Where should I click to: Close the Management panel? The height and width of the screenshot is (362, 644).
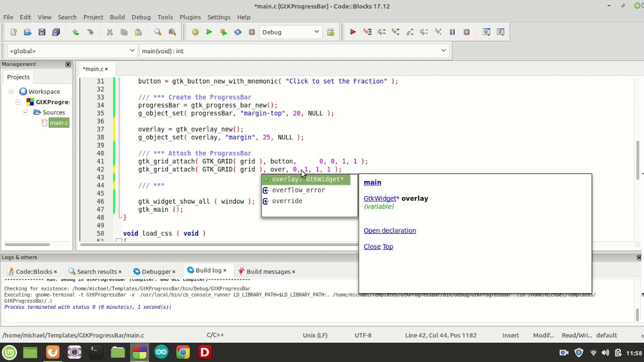pos(68,64)
